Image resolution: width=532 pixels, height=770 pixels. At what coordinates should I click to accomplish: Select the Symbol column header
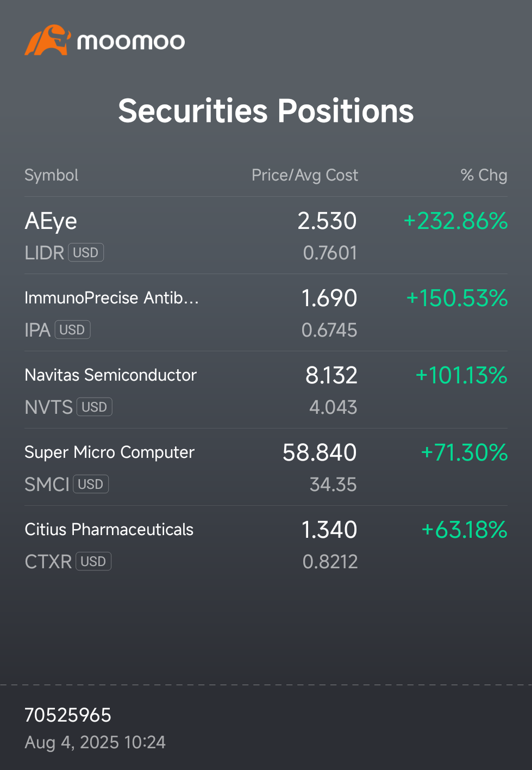click(x=52, y=175)
